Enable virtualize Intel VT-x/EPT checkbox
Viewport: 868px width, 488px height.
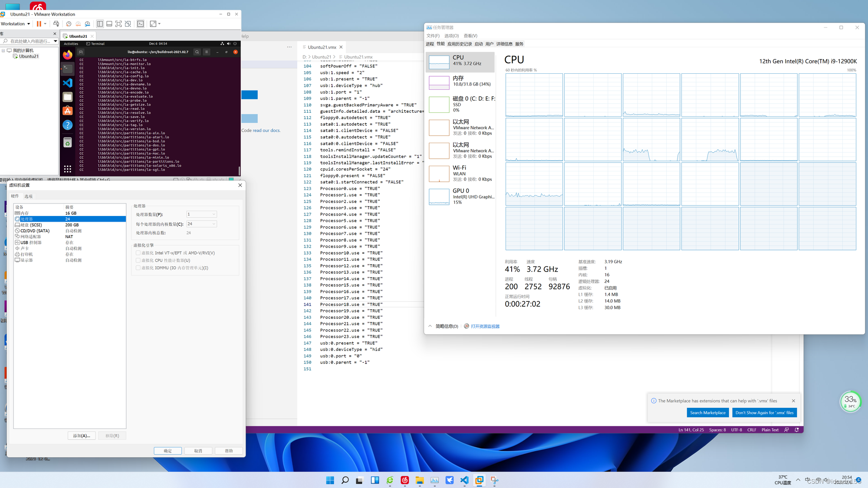point(138,253)
